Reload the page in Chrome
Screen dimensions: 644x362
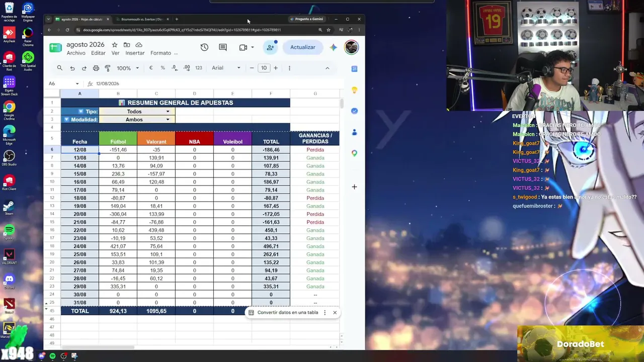coord(67,30)
